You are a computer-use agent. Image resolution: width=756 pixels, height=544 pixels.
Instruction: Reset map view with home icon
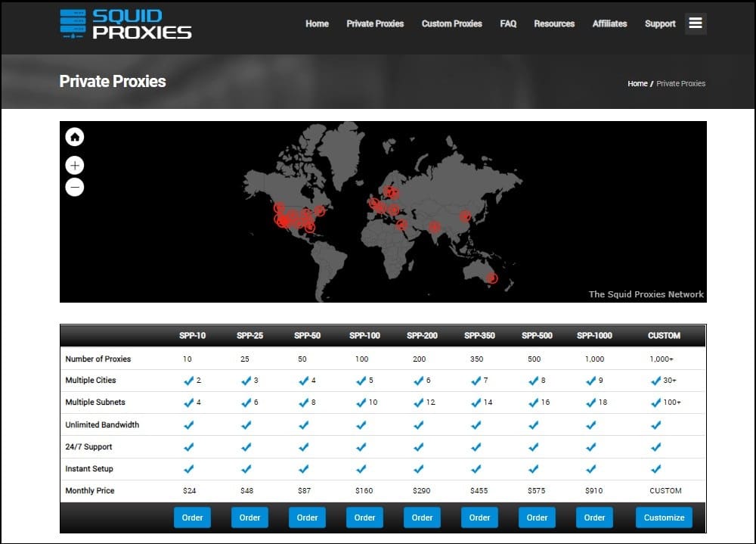click(x=75, y=137)
